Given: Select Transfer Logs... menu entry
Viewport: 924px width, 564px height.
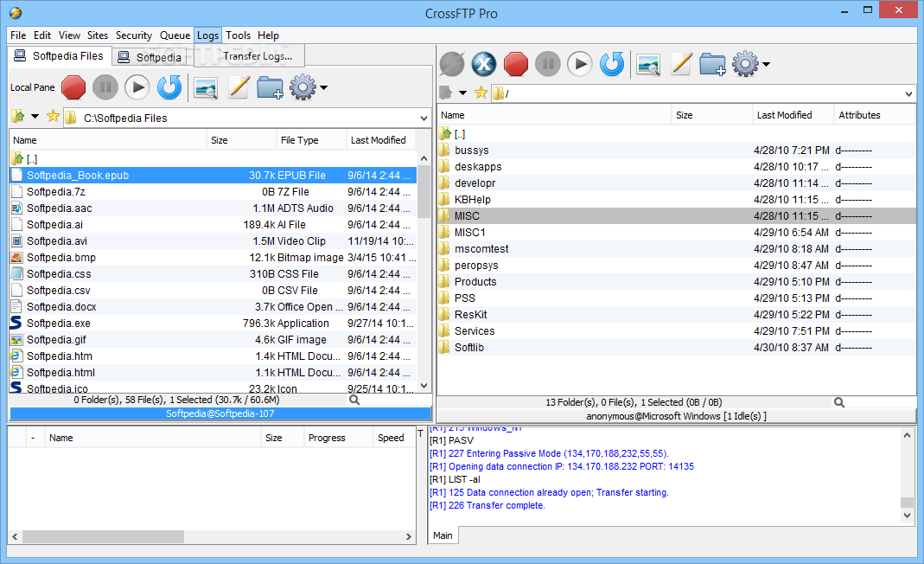Looking at the screenshot, I should pos(258,56).
